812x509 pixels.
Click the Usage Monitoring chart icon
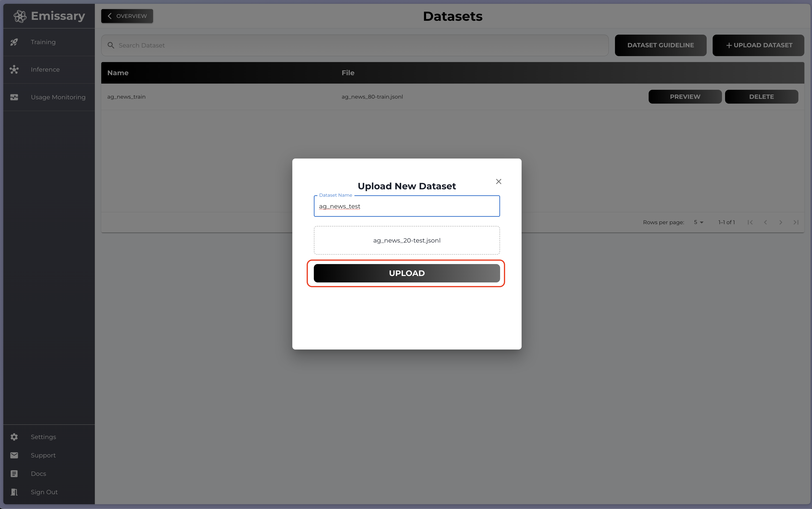pyautogui.click(x=14, y=97)
